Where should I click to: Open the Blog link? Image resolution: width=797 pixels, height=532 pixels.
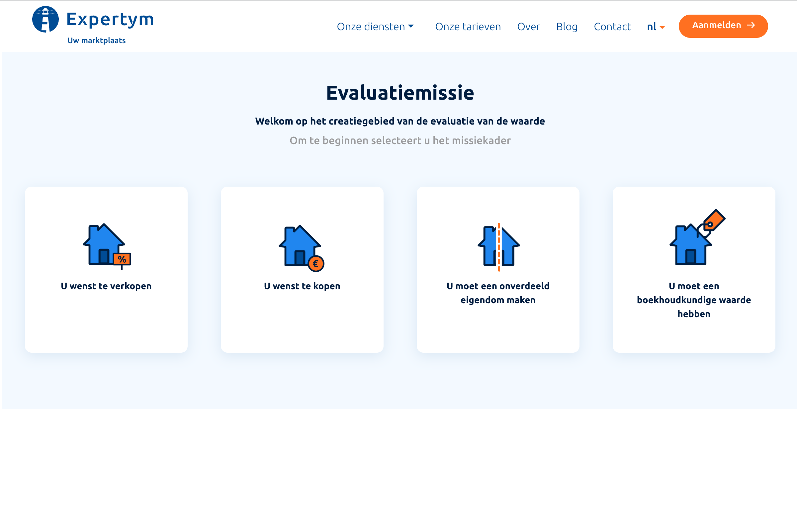coord(567,27)
